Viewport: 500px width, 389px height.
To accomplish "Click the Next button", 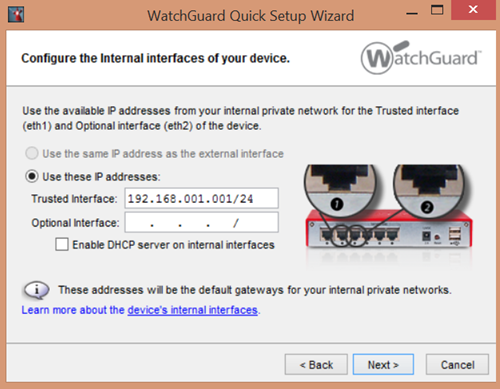I will coord(383,364).
